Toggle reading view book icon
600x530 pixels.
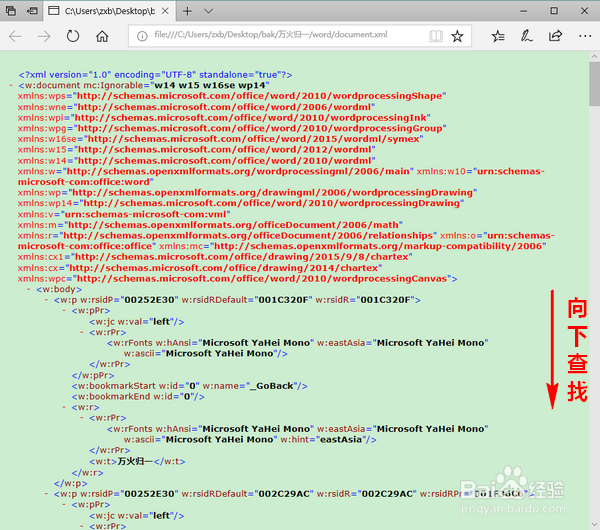point(436,36)
